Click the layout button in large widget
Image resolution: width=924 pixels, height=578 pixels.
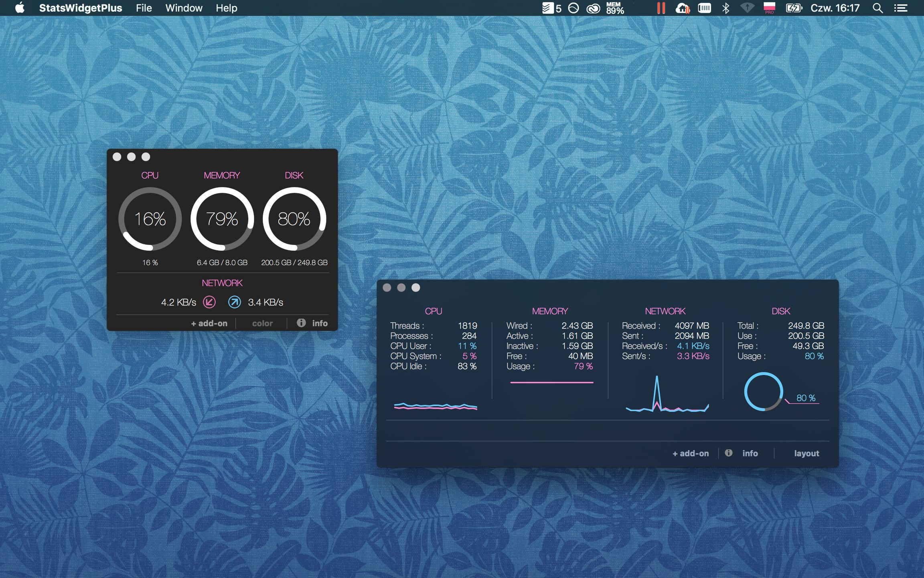[806, 454]
